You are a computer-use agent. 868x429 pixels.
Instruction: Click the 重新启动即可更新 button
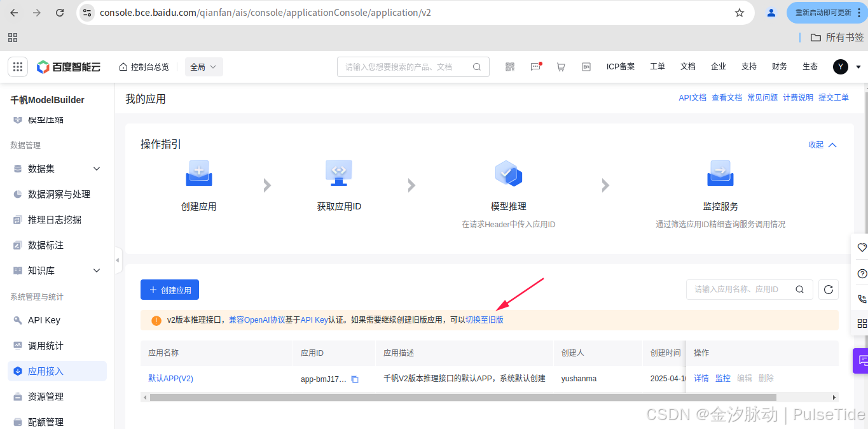[x=822, y=13]
